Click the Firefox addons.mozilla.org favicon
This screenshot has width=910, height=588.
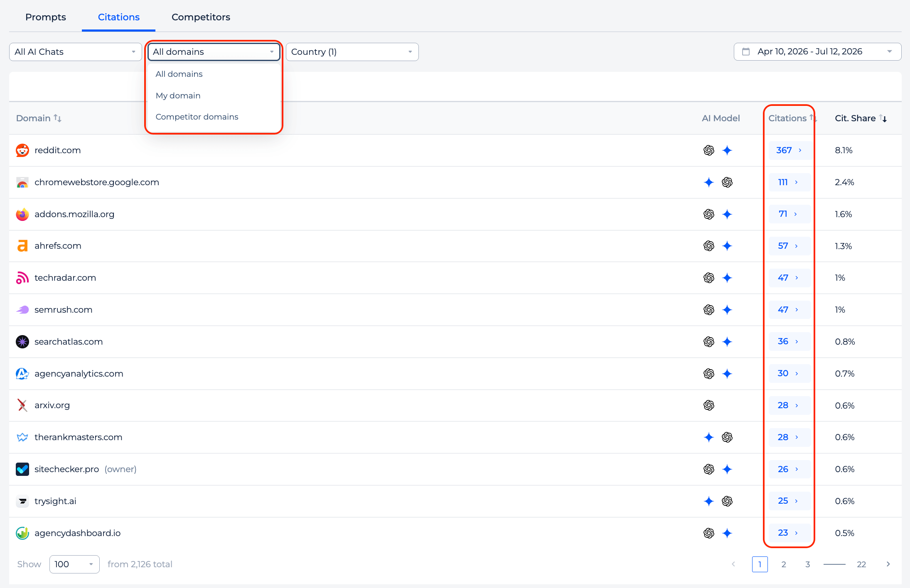22,214
